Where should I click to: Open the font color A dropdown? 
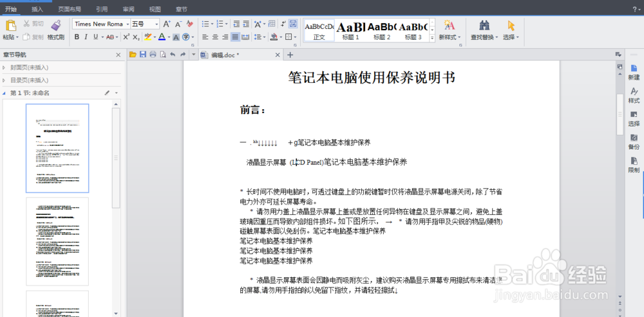[169, 37]
